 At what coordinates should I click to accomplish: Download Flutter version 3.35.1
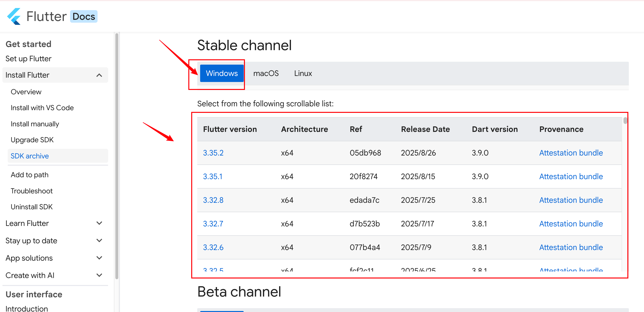212,176
